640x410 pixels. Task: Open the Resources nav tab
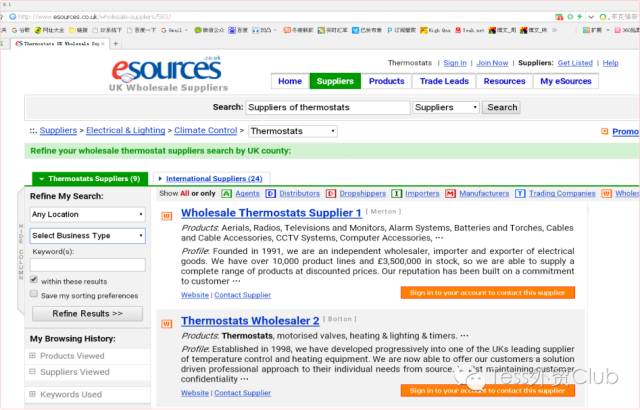point(504,81)
